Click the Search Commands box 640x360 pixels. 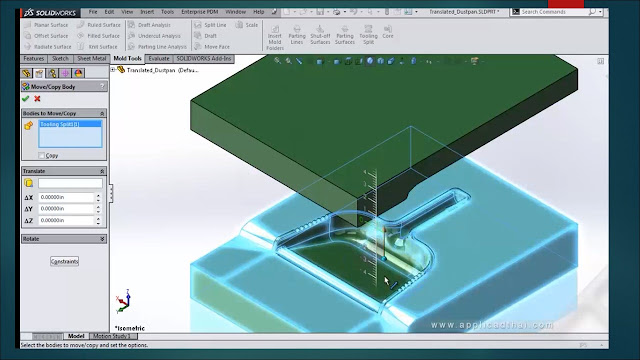click(x=555, y=12)
